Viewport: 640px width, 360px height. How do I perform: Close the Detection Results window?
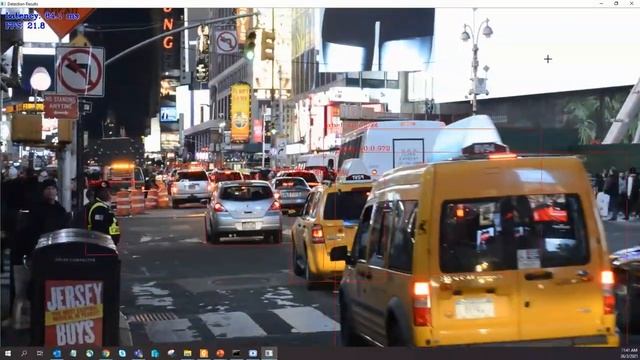point(632,3)
